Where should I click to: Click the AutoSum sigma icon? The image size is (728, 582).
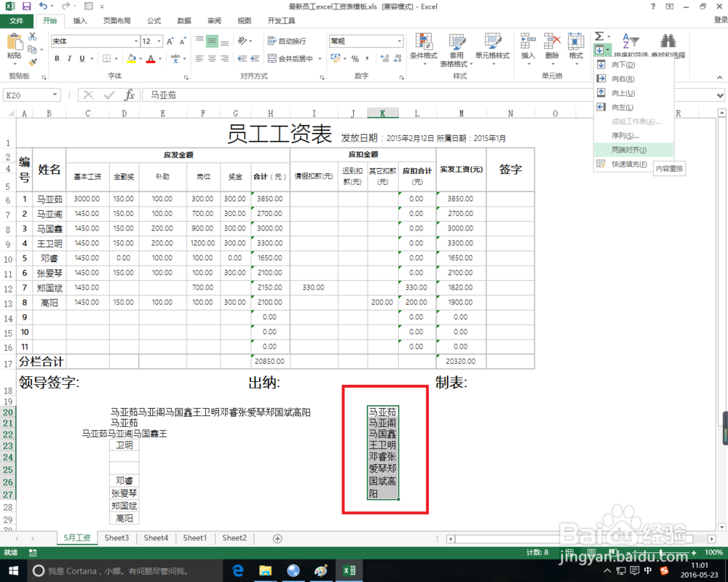599,36
